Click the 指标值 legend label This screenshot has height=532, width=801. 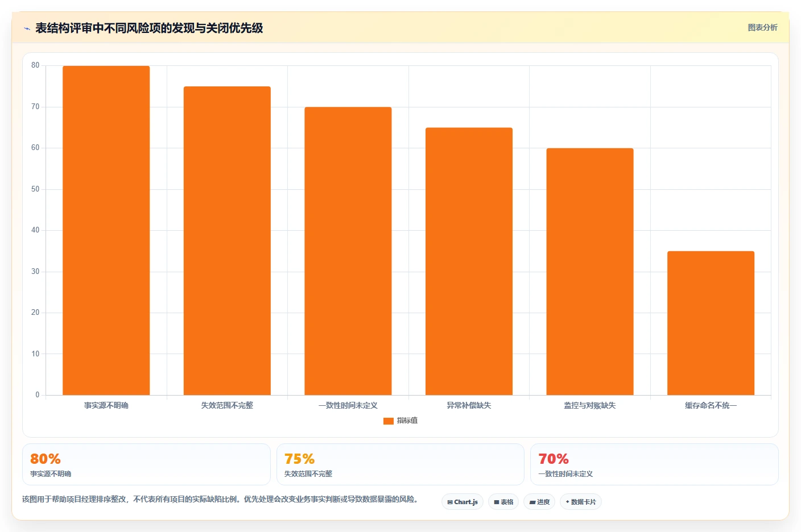tap(407, 421)
